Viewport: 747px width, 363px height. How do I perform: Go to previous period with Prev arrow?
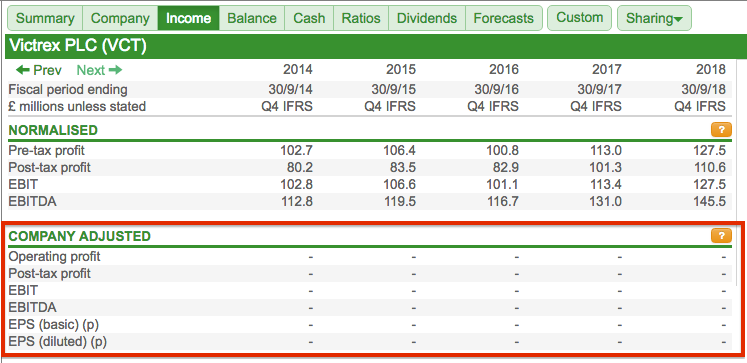(x=39, y=71)
